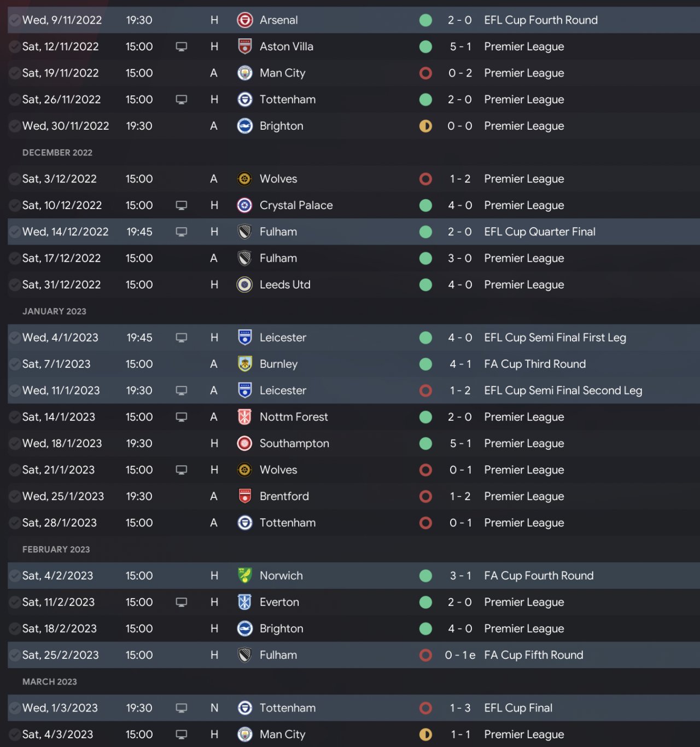Click the checkmark beside Sat, 31/12/2022
The image size is (700, 747).
click(x=15, y=285)
